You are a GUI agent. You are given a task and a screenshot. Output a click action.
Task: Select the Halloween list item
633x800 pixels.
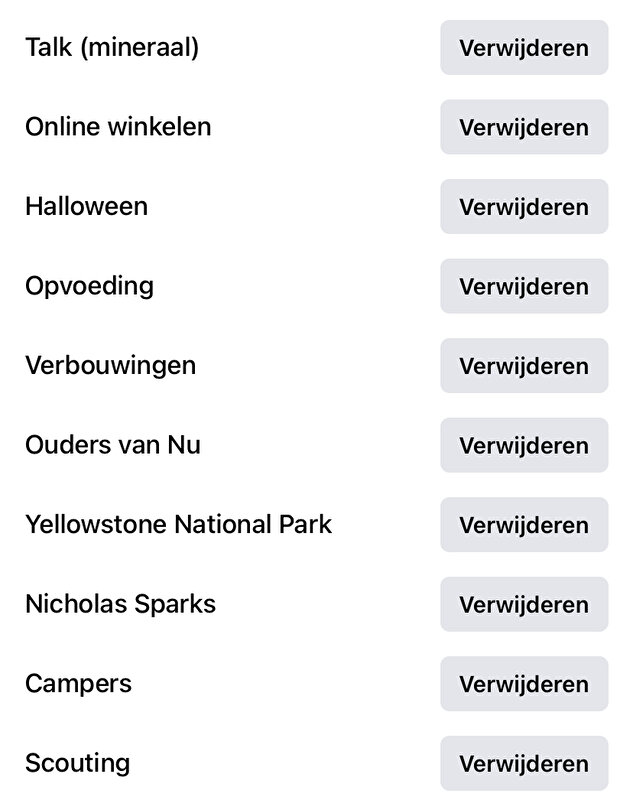(x=86, y=206)
